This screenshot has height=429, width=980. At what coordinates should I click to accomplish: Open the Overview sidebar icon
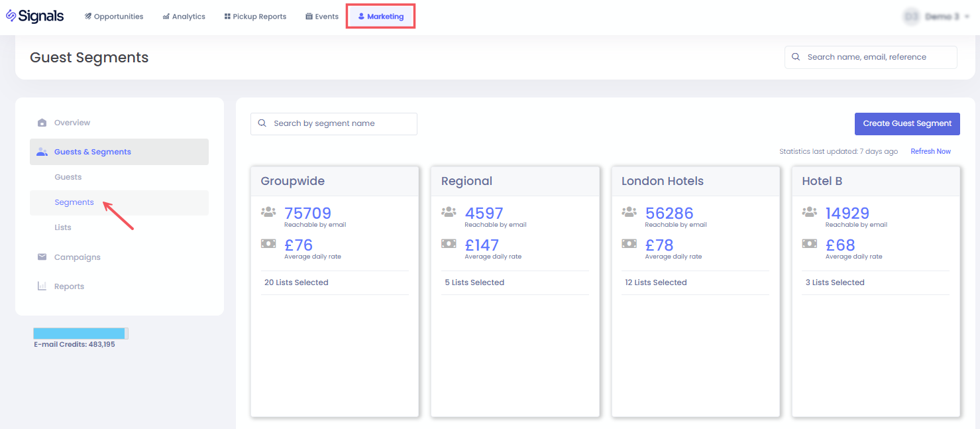click(x=42, y=123)
